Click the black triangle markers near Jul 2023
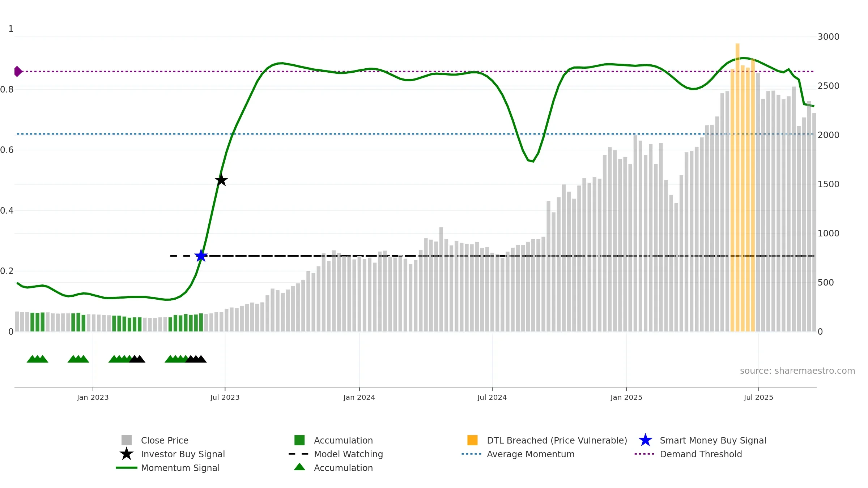 pos(196,359)
